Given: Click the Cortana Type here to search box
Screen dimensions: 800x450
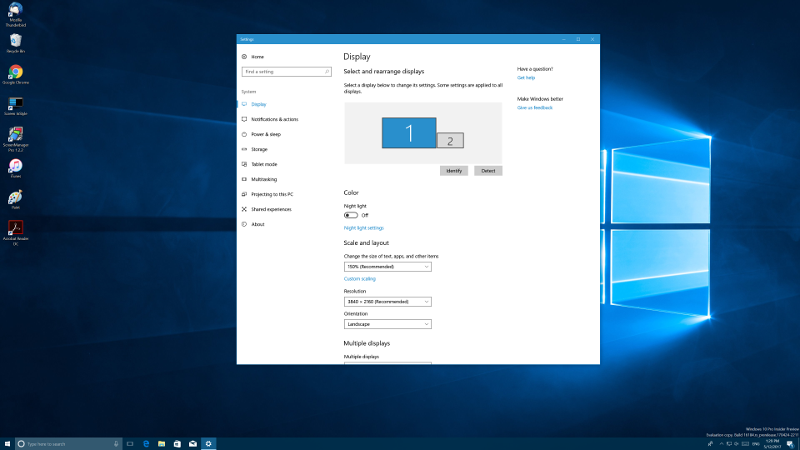Looking at the screenshot, I should pyautogui.click(x=69, y=444).
